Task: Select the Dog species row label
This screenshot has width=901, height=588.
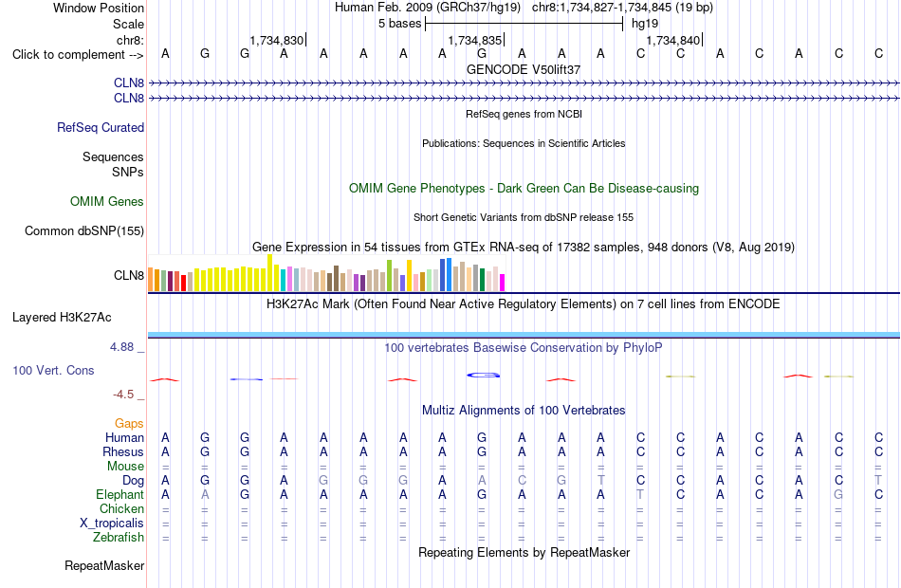Action: point(134,481)
